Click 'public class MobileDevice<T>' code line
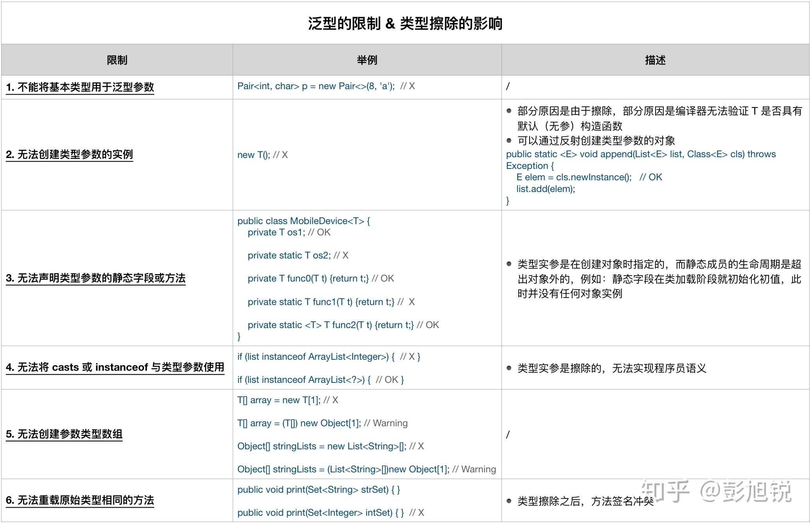Image resolution: width=812 pixels, height=524 pixels. 304,221
